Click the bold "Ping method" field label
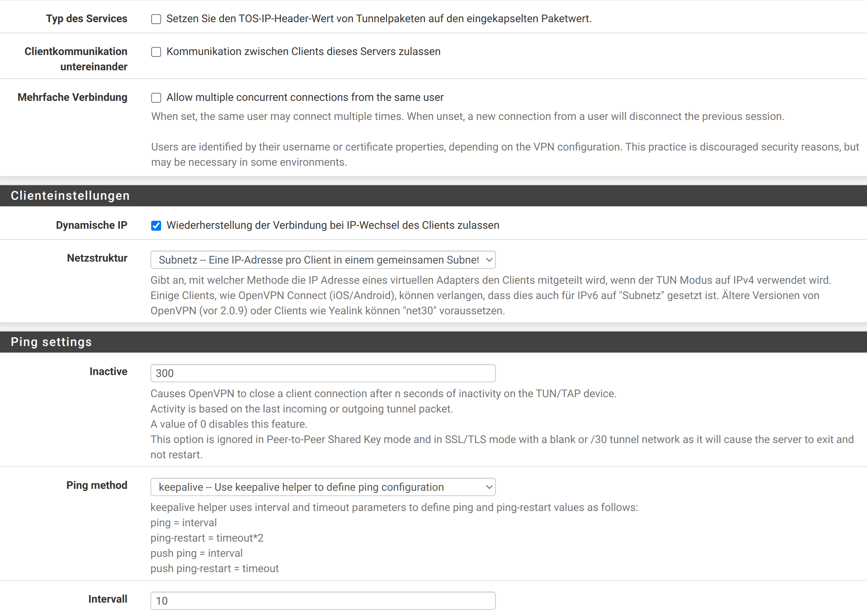 97,485
